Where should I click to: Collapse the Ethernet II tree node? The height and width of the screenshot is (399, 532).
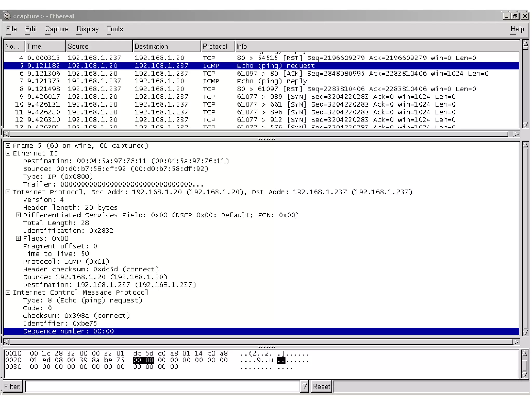coord(8,153)
